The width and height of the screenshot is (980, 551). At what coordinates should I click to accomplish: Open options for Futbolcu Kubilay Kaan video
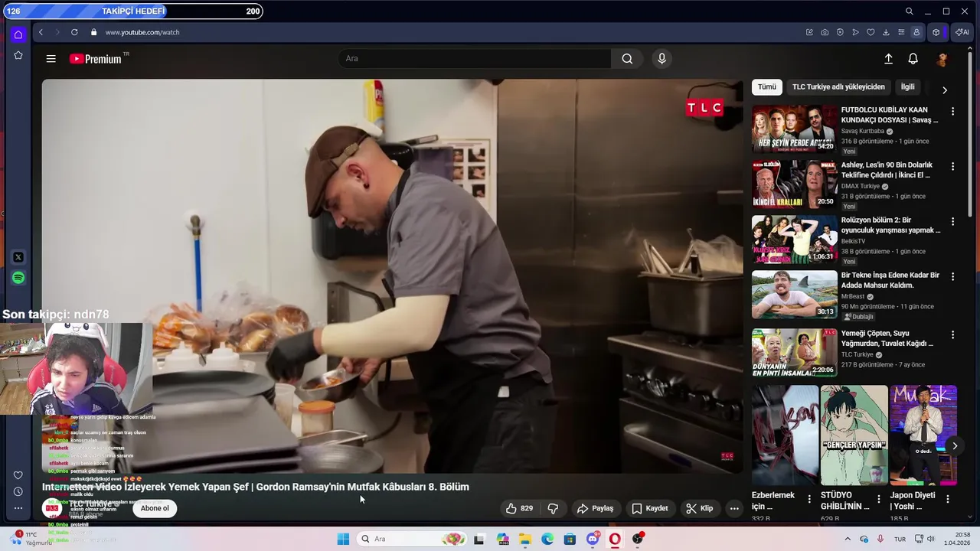[952, 112]
